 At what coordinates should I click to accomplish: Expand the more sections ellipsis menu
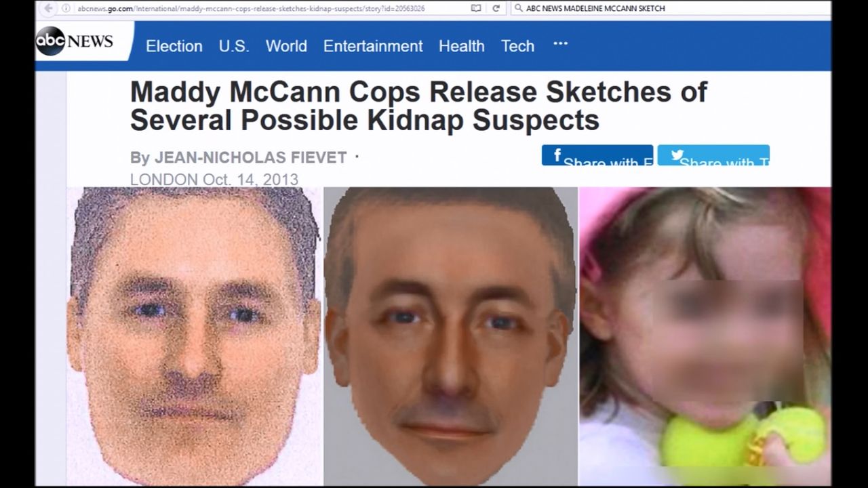tap(560, 43)
